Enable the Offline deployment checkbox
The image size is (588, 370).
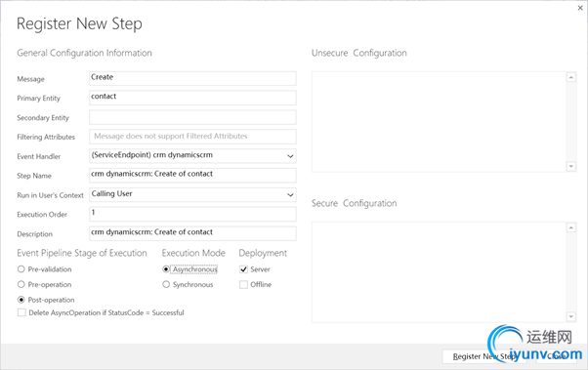[244, 284]
